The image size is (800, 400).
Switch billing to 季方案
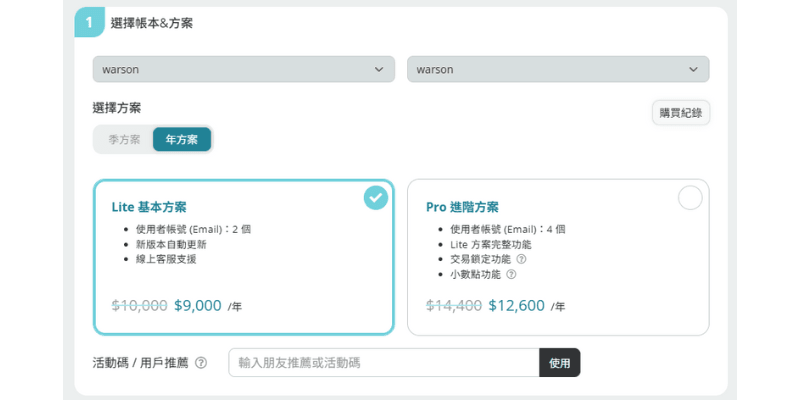click(x=124, y=139)
